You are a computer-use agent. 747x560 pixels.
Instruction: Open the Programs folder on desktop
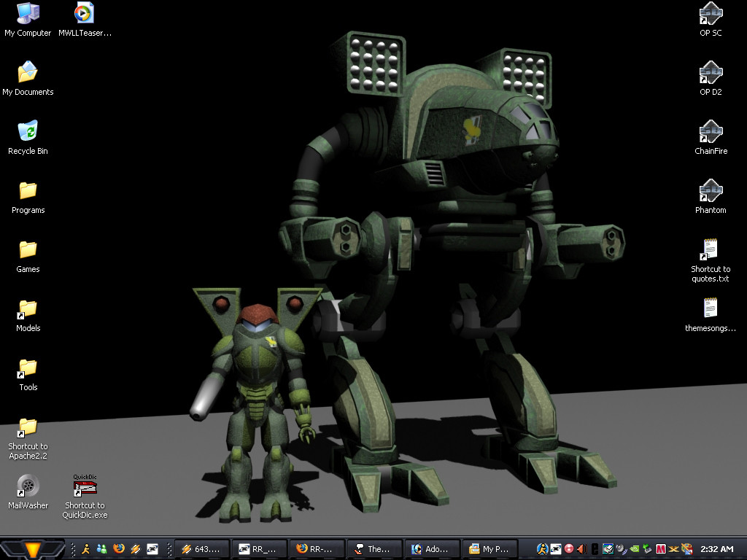pyautogui.click(x=28, y=198)
